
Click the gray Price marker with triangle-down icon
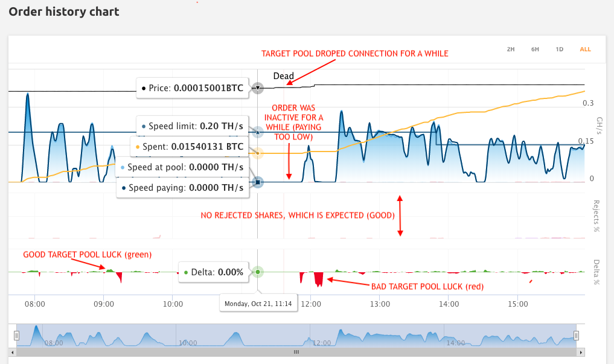[258, 88]
